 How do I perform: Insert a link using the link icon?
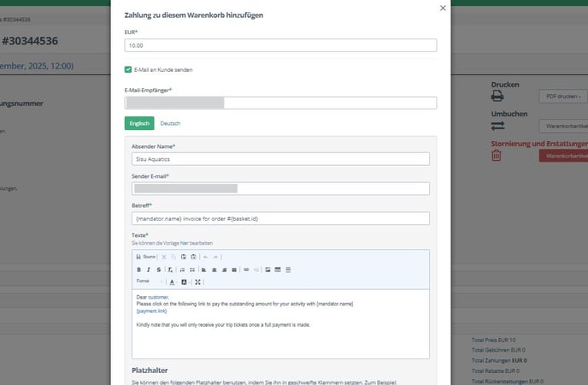tap(246, 269)
